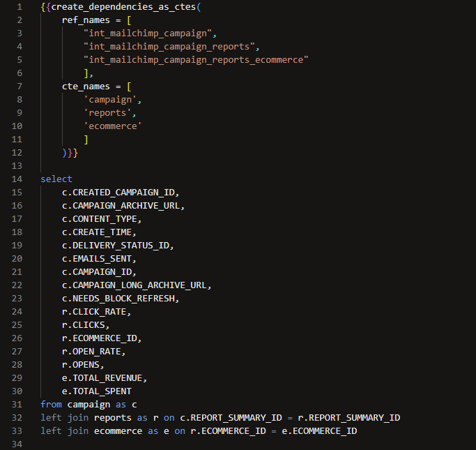Click the create_dependencies_as_ctes macro name
Image resolution: width=476 pixels, height=450 pixels.
pos(124,7)
